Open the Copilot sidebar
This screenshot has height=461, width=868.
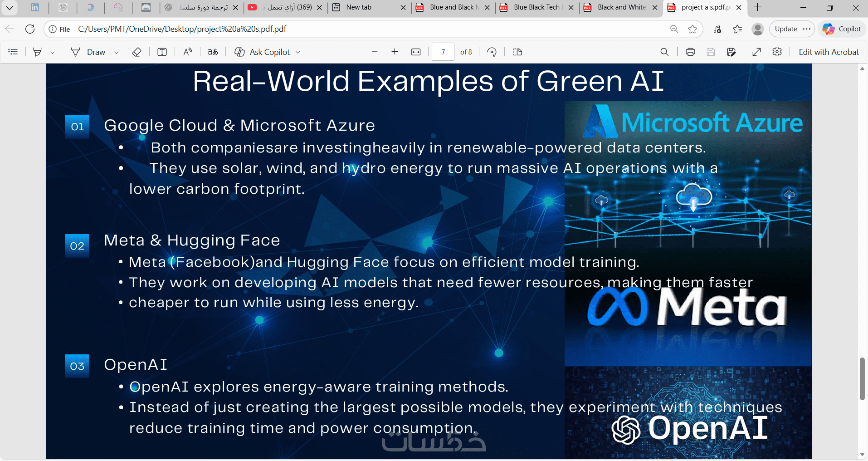(x=842, y=29)
